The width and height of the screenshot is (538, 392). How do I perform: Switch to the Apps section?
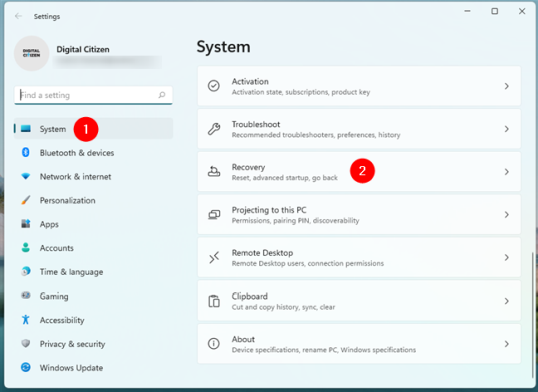pyautogui.click(x=93, y=224)
